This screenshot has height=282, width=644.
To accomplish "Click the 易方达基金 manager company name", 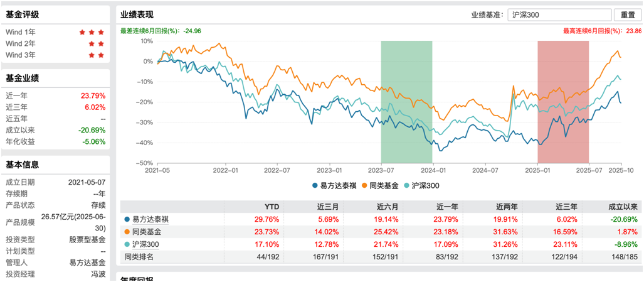I will (x=87, y=263).
